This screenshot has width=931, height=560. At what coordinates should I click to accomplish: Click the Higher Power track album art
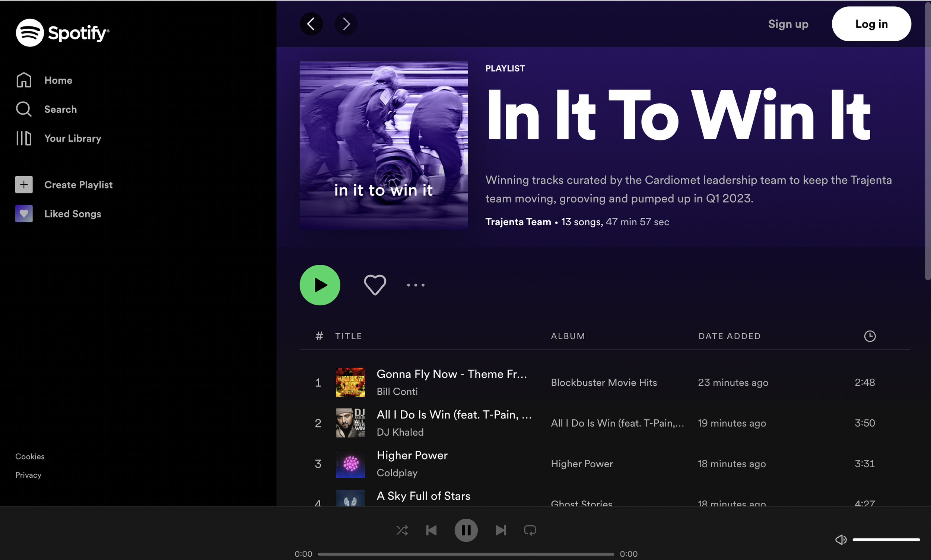pos(350,464)
